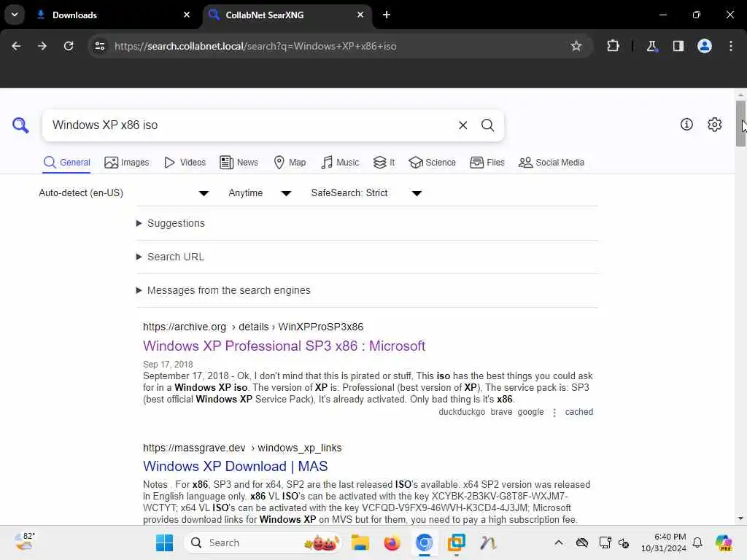Open the SearXNG about info icon
This screenshot has width=747, height=560.
pyautogui.click(x=686, y=124)
